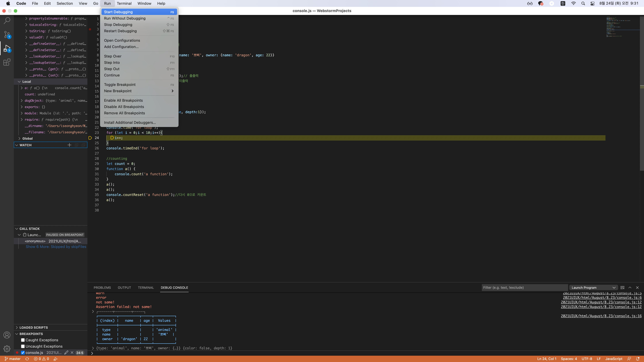Remove the console.js breakpoint with X icon
Viewport: 644px width, 362px height.
(x=72, y=353)
